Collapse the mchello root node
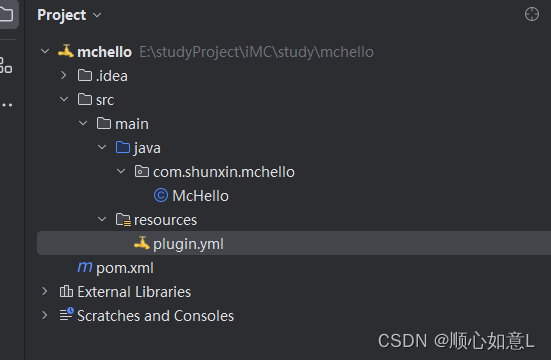551x360 pixels. click(x=45, y=51)
